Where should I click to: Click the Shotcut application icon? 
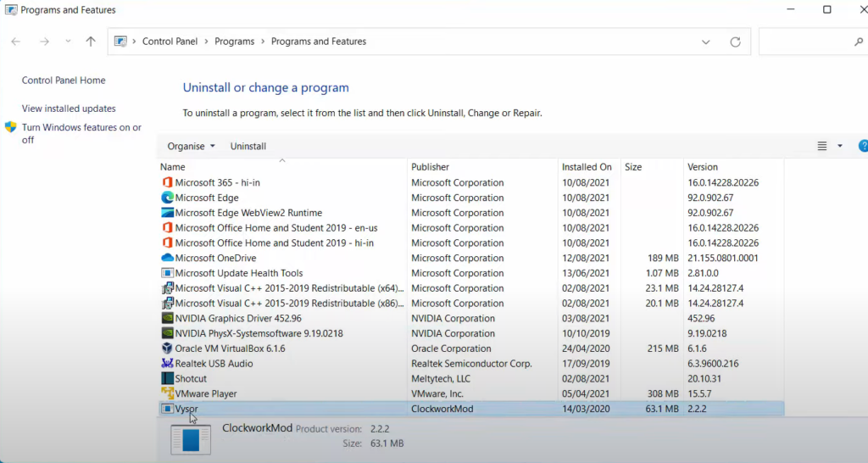167,379
